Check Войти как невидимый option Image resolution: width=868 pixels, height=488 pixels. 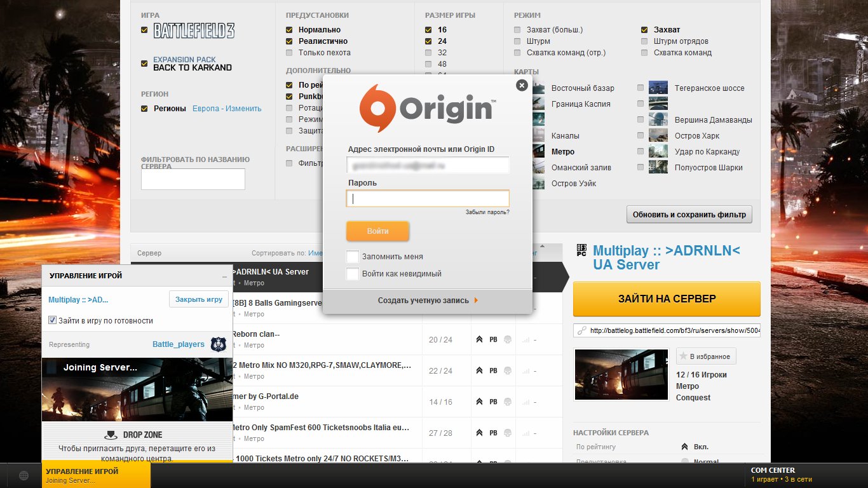tap(352, 274)
